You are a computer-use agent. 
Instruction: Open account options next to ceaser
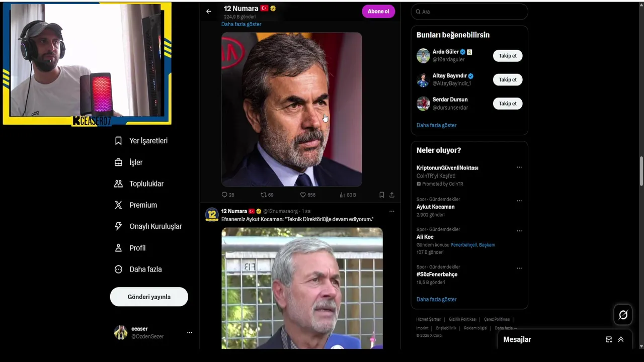(189, 332)
